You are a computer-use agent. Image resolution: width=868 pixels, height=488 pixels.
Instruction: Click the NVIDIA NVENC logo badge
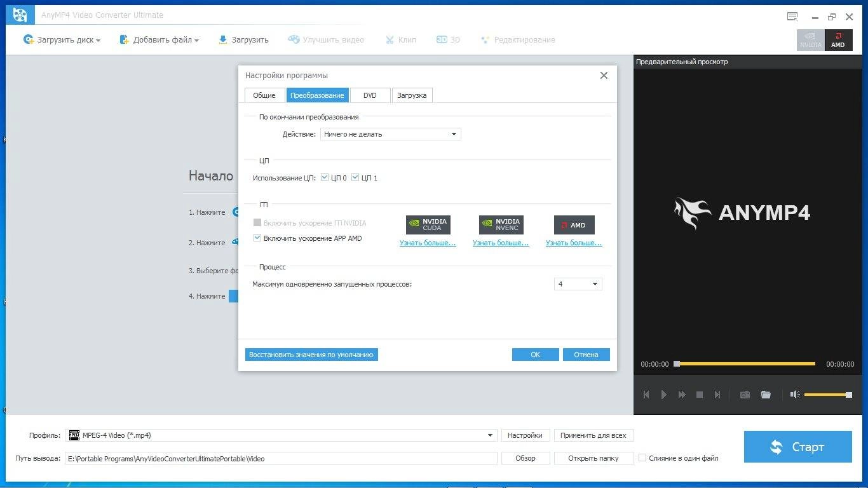501,224
